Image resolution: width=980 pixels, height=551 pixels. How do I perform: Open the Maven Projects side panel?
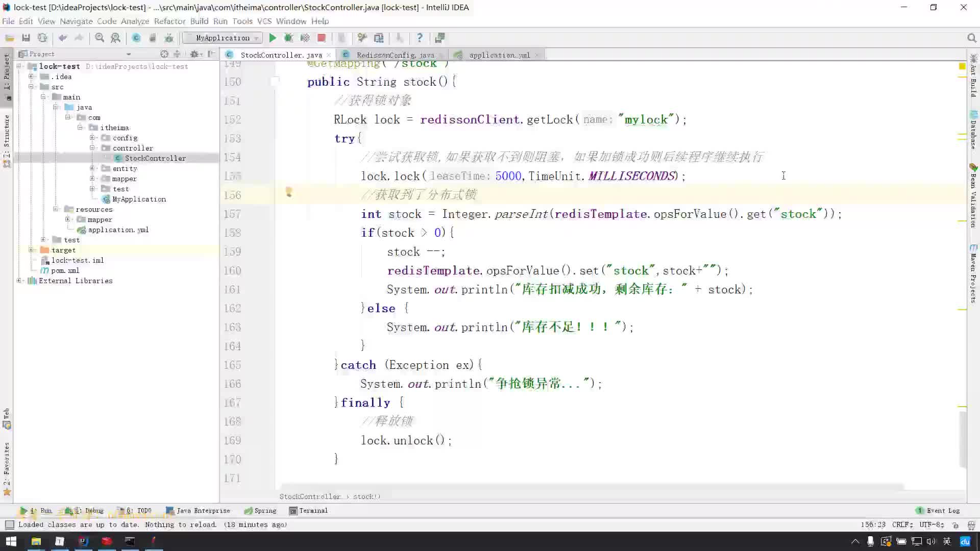click(973, 274)
